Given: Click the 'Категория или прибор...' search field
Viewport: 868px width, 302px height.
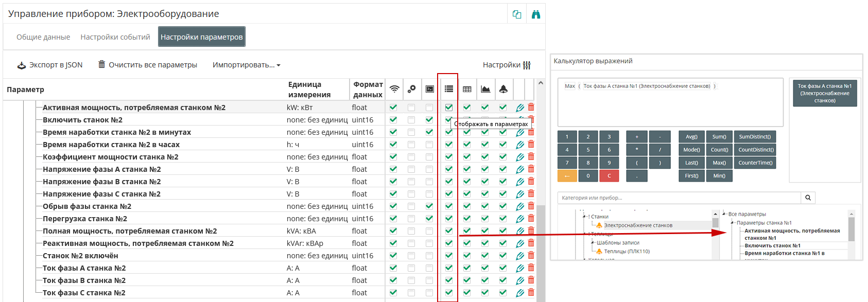Looking at the screenshot, I should click(679, 198).
